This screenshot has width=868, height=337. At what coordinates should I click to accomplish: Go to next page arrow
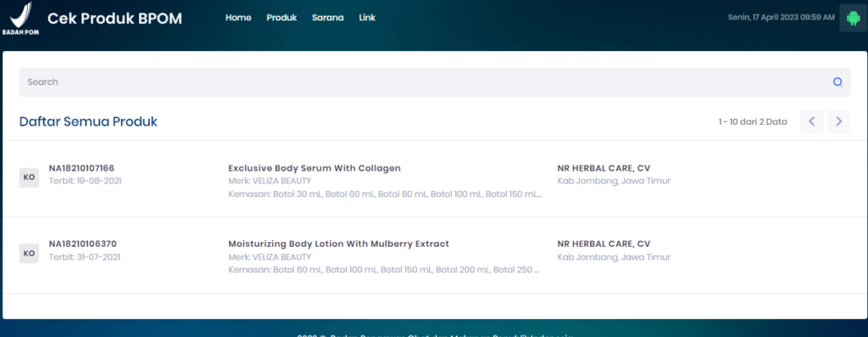click(x=838, y=121)
